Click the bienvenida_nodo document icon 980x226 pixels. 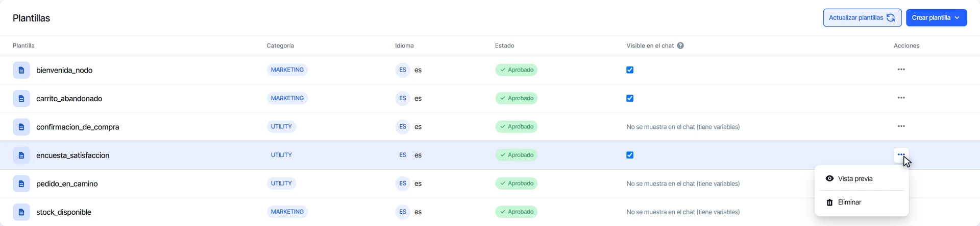click(x=21, y=70)
